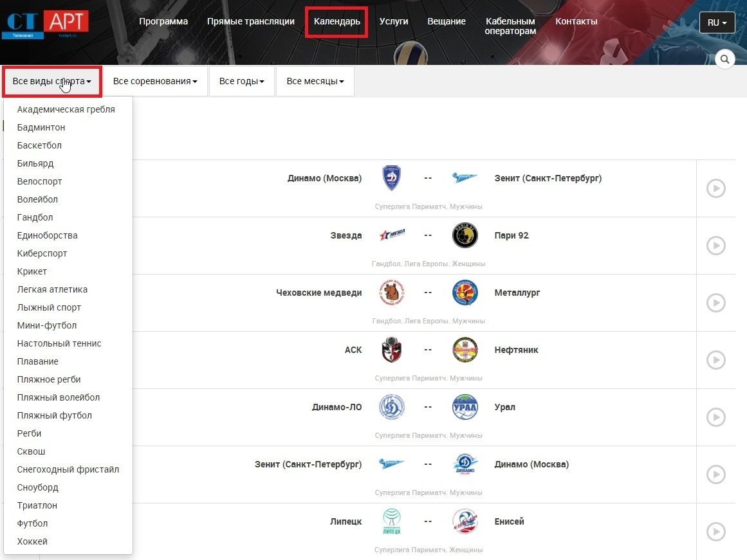This screenshot has height=560, width=747.
Task: Click the Нефтяник team logo
Action: point(465,350)
